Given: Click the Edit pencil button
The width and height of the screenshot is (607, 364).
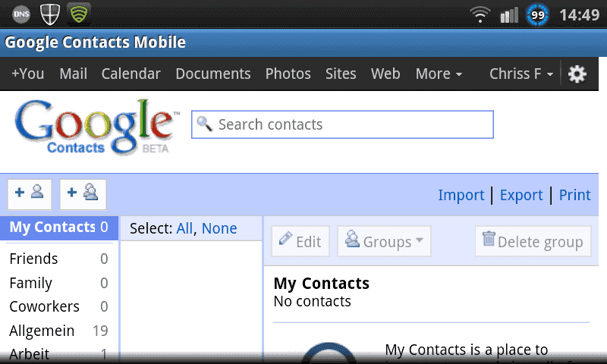Looking at the screenshot, I should pos(300,241).
